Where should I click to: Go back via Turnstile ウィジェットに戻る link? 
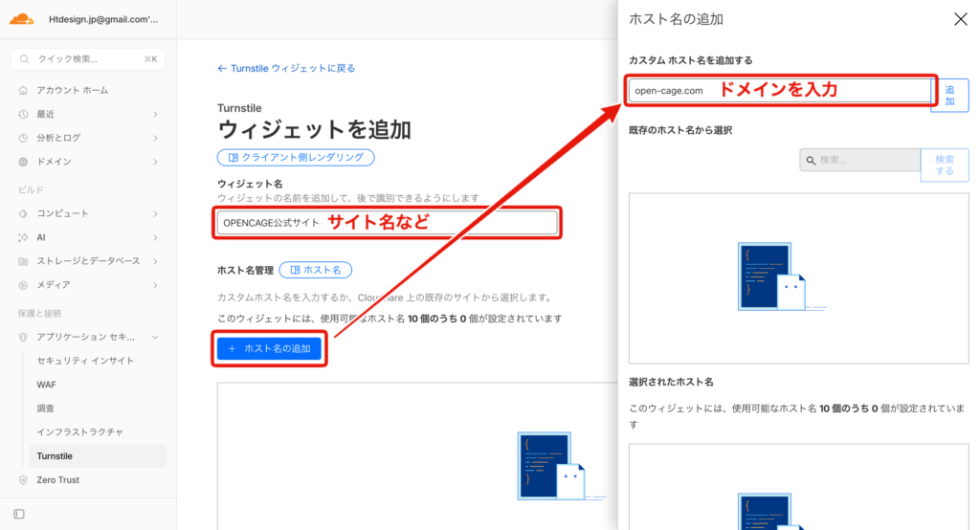coord(287,69)
